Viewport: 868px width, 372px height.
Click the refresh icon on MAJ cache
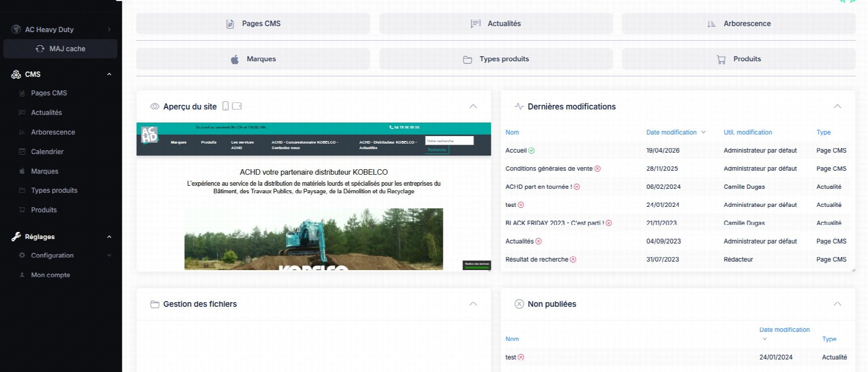pos(40,49)
